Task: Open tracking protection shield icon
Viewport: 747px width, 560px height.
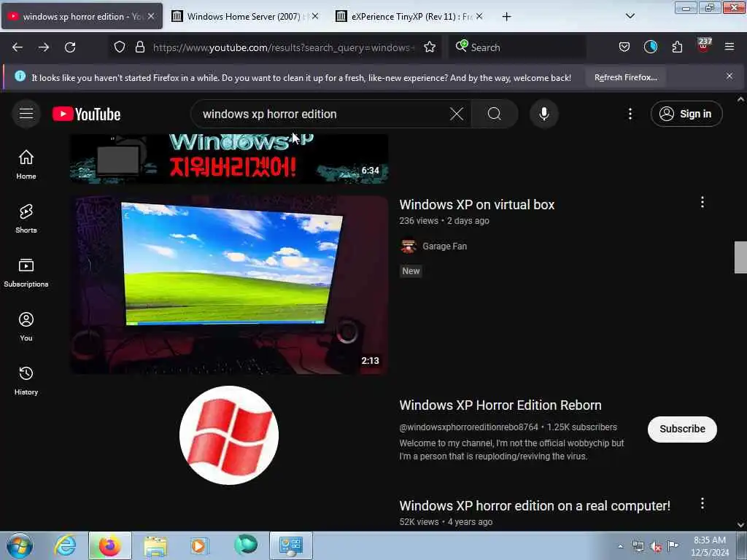Action: 120,47
